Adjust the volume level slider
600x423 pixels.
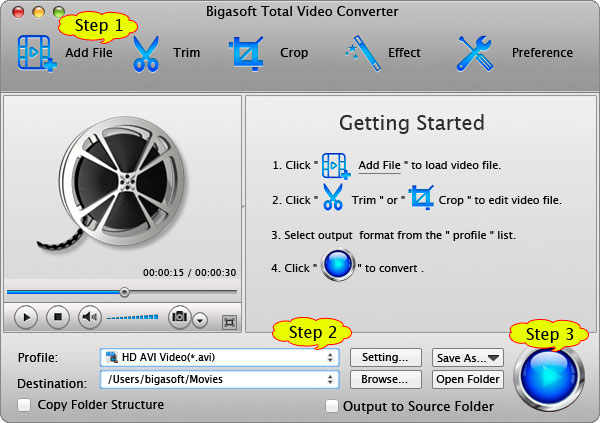132,317
